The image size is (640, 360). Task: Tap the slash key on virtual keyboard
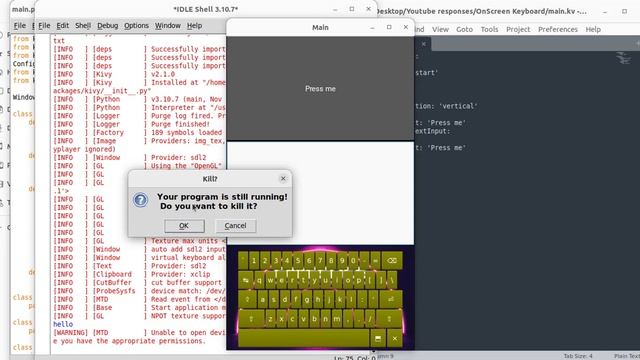coord(370,318)
